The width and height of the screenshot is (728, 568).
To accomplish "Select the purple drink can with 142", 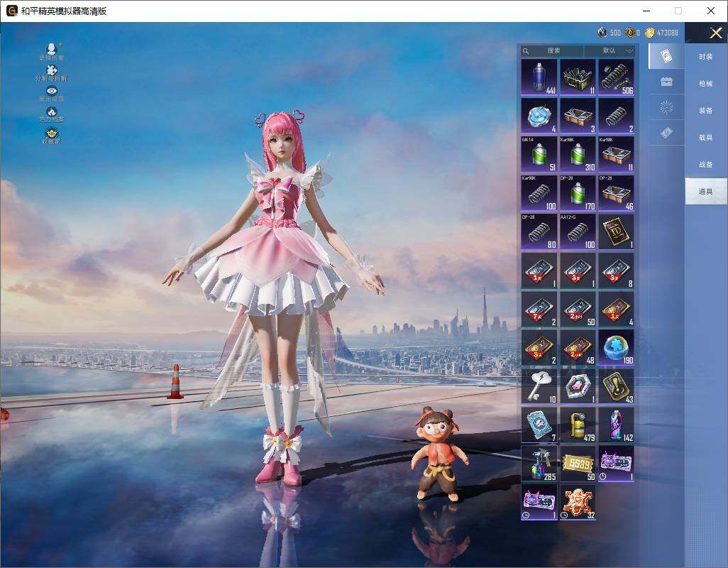I will coord(616,425).
